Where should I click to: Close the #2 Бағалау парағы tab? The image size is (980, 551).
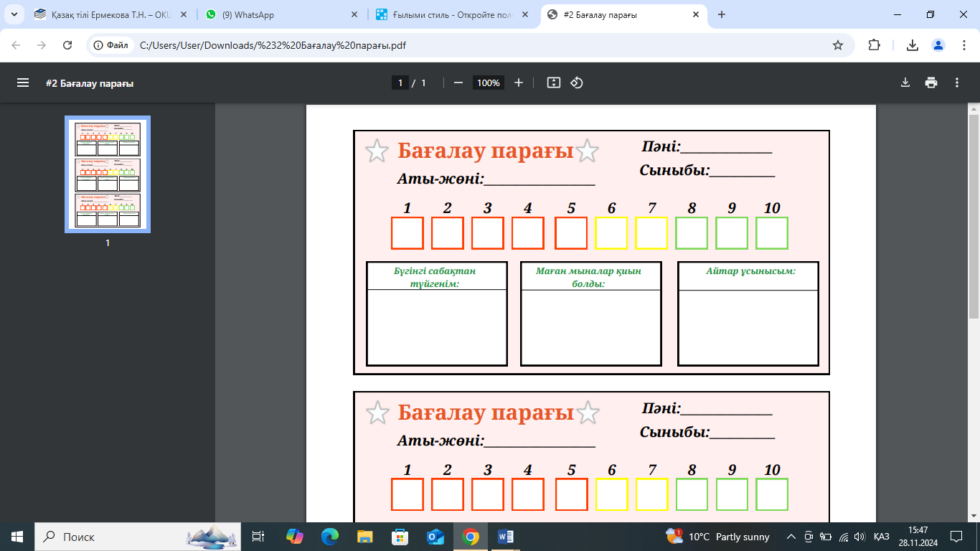(695, 14)
